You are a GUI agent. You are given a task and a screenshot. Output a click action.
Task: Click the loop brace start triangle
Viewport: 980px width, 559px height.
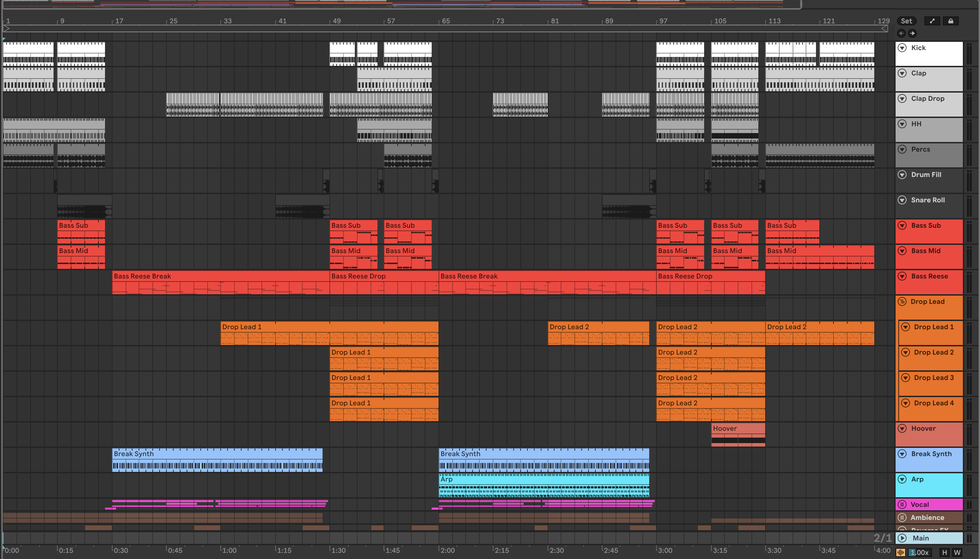point(6,28)
